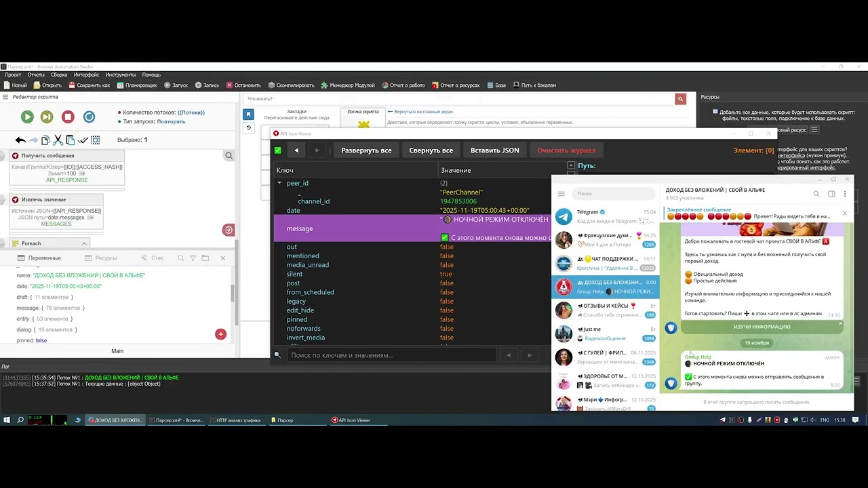This screenshot has width=868, height=488.
Task: Open the Помощь menu
Action: (x=151, y=75)
